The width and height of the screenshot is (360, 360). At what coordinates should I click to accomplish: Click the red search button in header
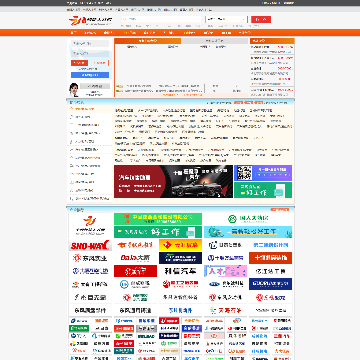pos(261,19)
